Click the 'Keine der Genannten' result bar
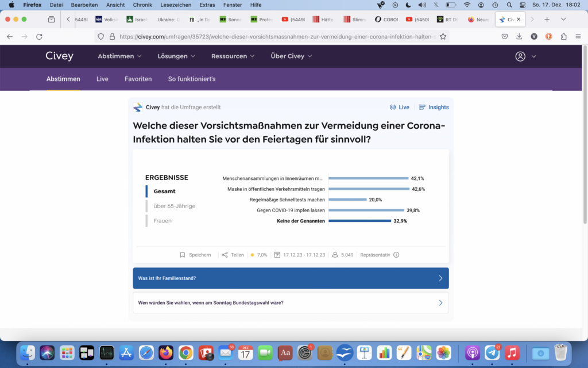The image size is (588, 368). (x=359, y=221)
